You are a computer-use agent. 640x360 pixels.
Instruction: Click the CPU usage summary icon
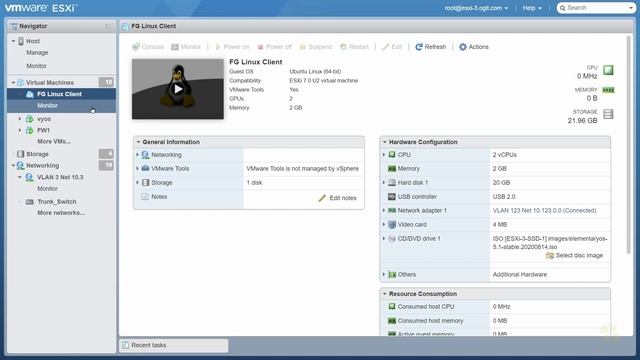click(x=608, y=70)
